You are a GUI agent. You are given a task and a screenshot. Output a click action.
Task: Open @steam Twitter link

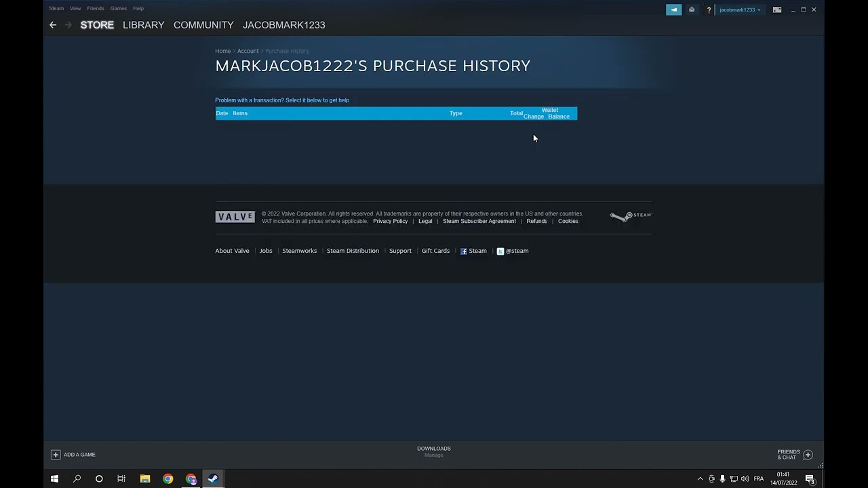(x=513, y=251)
